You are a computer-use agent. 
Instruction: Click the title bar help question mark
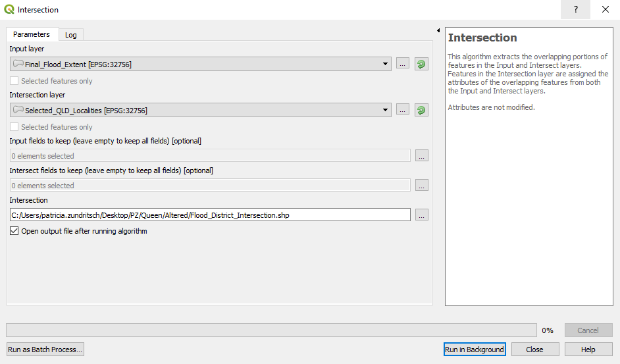click(x=576, y=10)
